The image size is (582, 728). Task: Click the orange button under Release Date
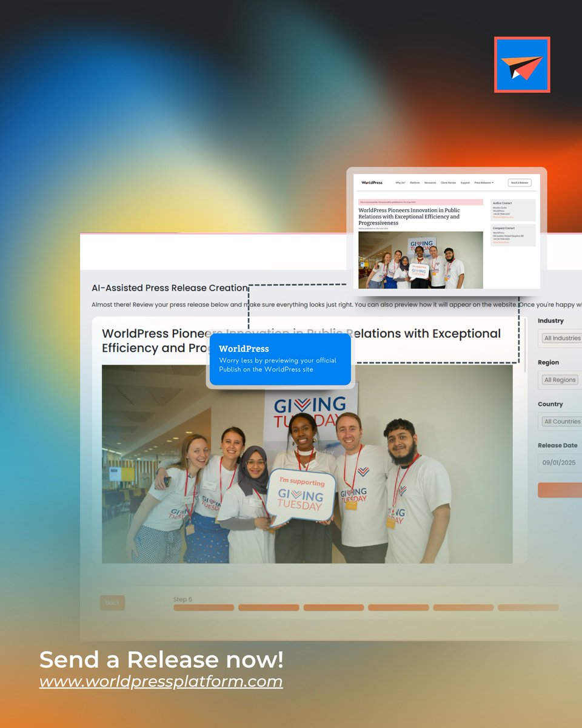click(x=560, y=490)
